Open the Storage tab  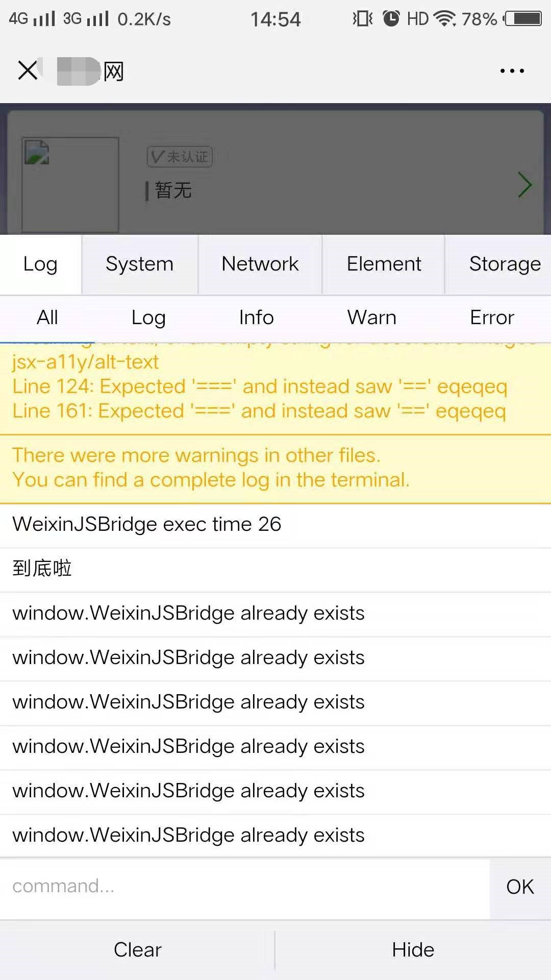(505, 264)
